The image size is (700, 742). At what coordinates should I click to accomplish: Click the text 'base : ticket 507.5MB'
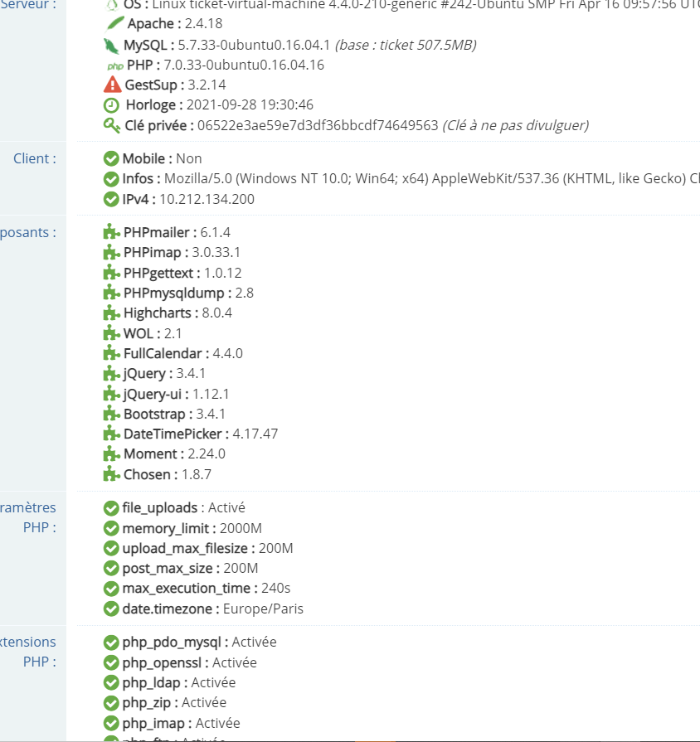(x=406, y=45)
